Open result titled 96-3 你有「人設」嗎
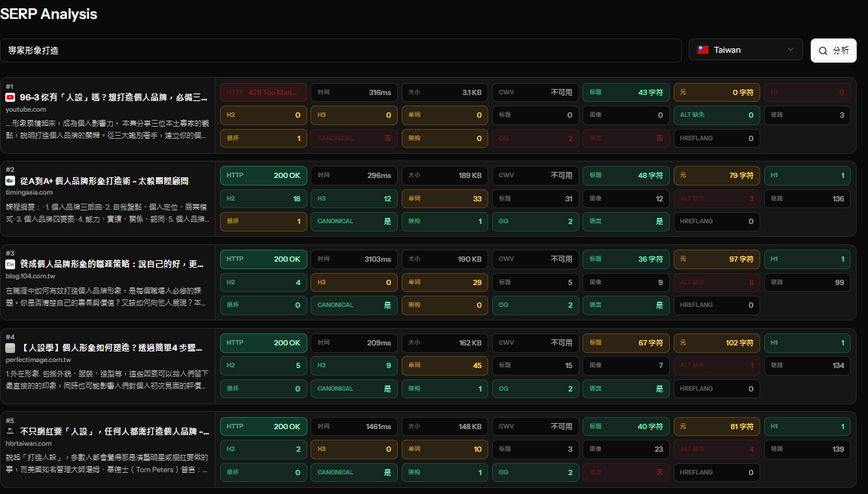Screen dimensions: 868x494 [x=114, y=97]
